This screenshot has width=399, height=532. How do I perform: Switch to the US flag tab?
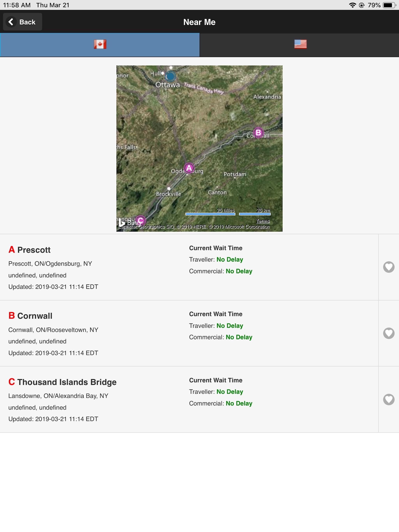point(300,44)
